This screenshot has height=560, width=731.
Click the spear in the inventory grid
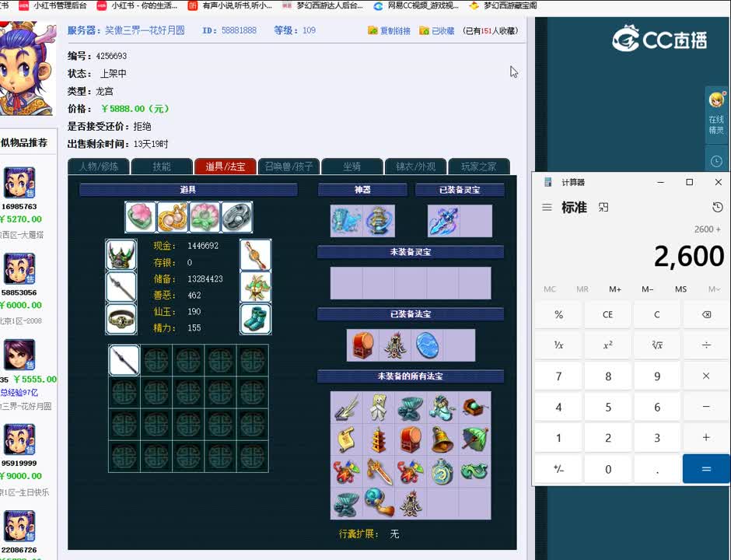[124, 360]
